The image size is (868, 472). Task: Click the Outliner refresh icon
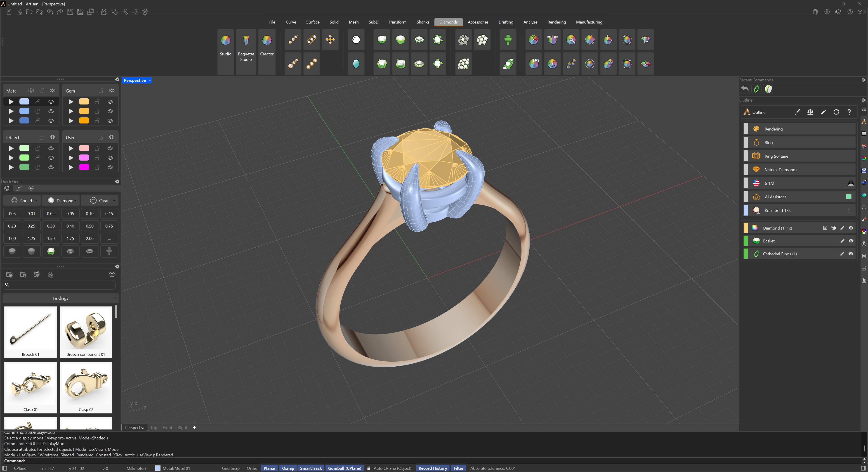click(836, 112)
